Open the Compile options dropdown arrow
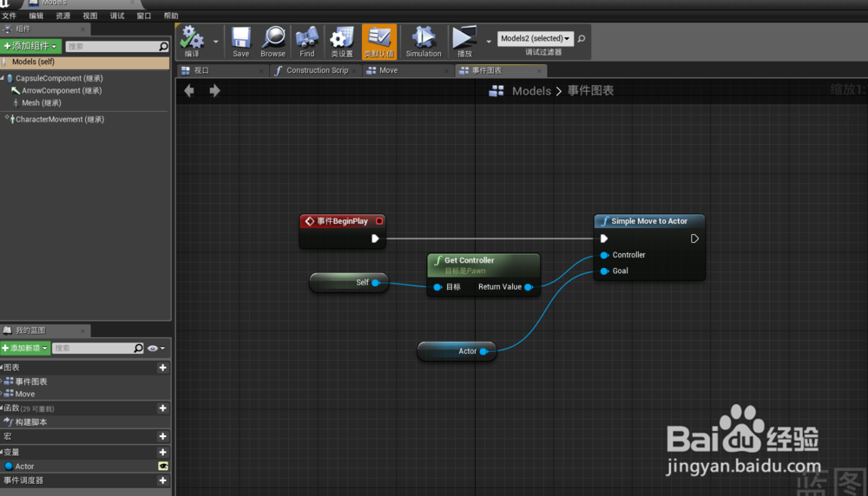The image size is (868, 496). pyautogui.click(x=216, y=42)
